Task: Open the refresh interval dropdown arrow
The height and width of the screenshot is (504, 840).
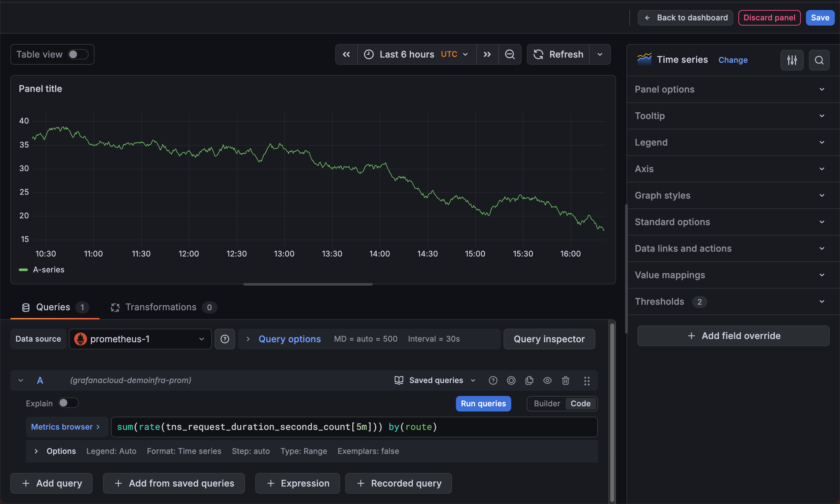Action: (600, 54)
